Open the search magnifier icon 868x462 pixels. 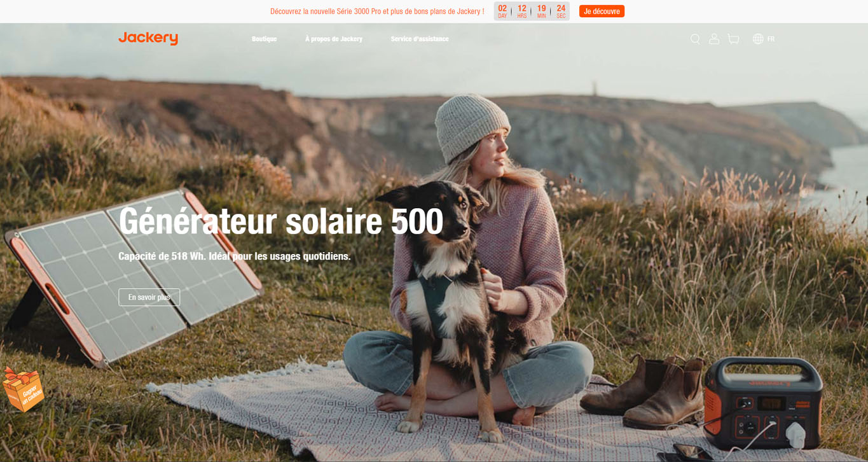tap(695, 39)
